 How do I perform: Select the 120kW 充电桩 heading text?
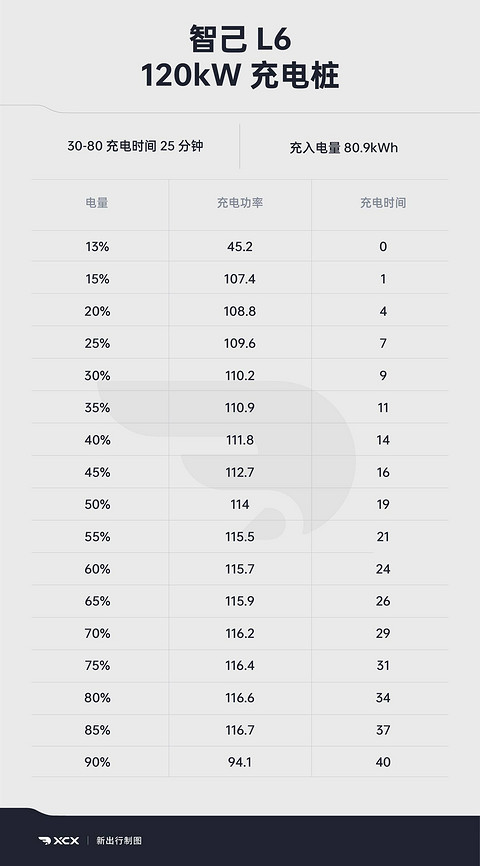coord(240,76)
